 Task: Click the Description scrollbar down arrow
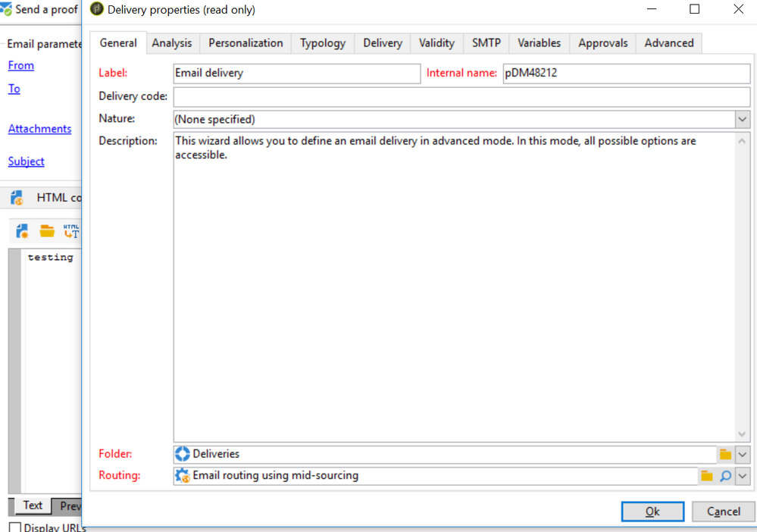pos(742,434)
